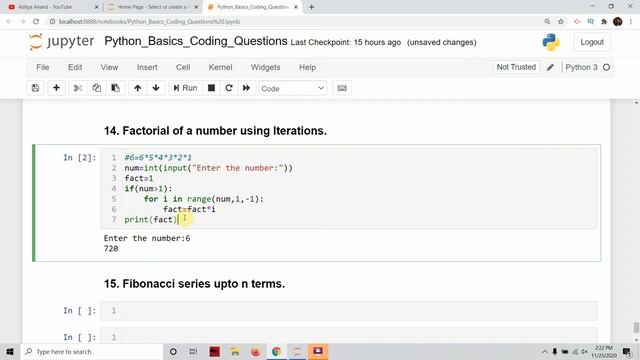Image resolution: width=640 pixels, height=360 pixels.
Task: Open the Widgets menu
Action: (265, 67)
